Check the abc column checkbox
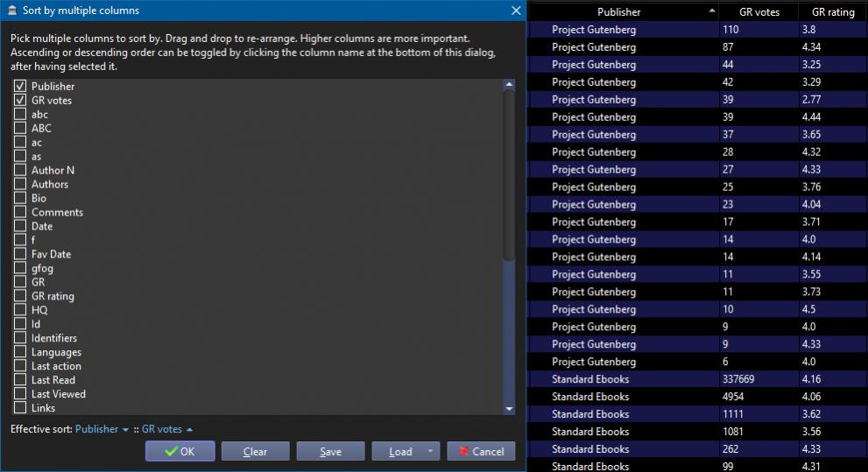This screenshot has height=472, width=868. [20, 114]
